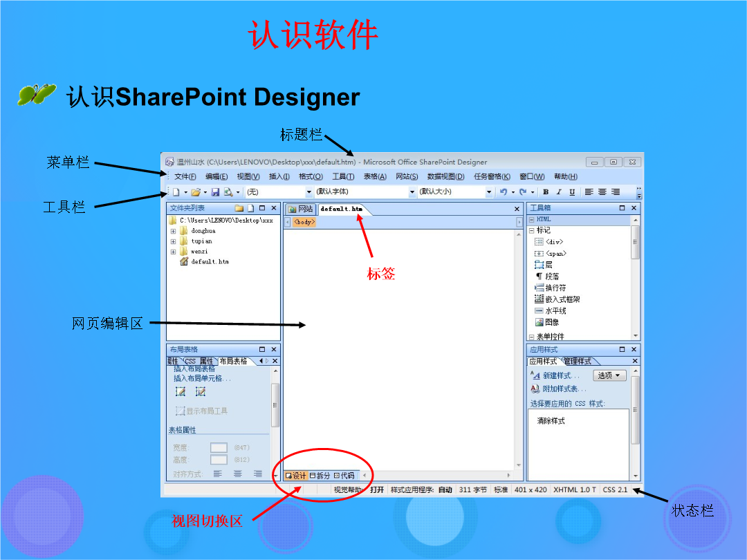747x560 pixels.
Task: Click the Save floppy disk icon
Action: (215, 192)
